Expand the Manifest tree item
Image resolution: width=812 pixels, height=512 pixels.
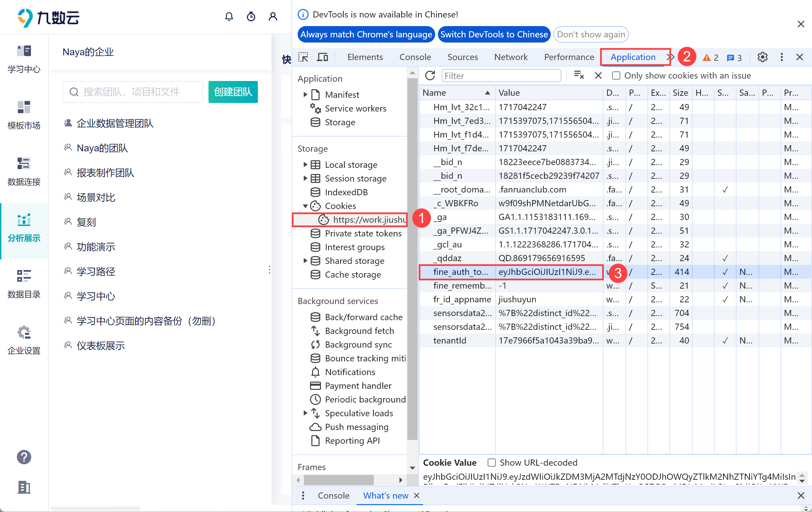coord(305,94)
